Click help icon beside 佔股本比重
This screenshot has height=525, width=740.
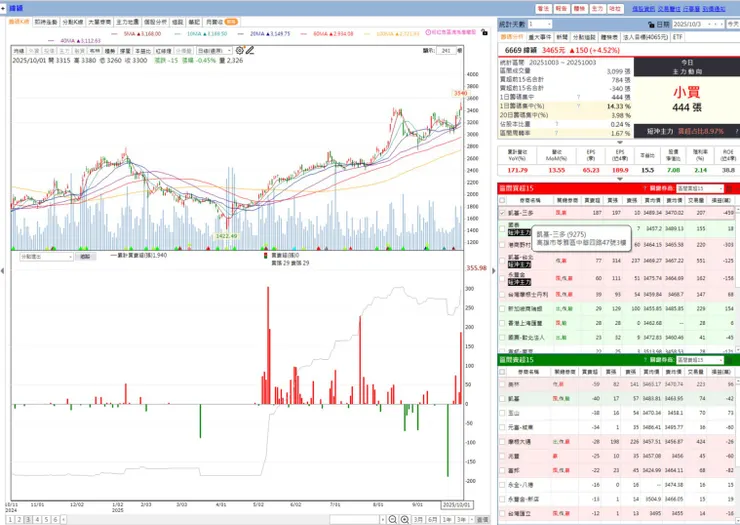[x=556, y=124]
